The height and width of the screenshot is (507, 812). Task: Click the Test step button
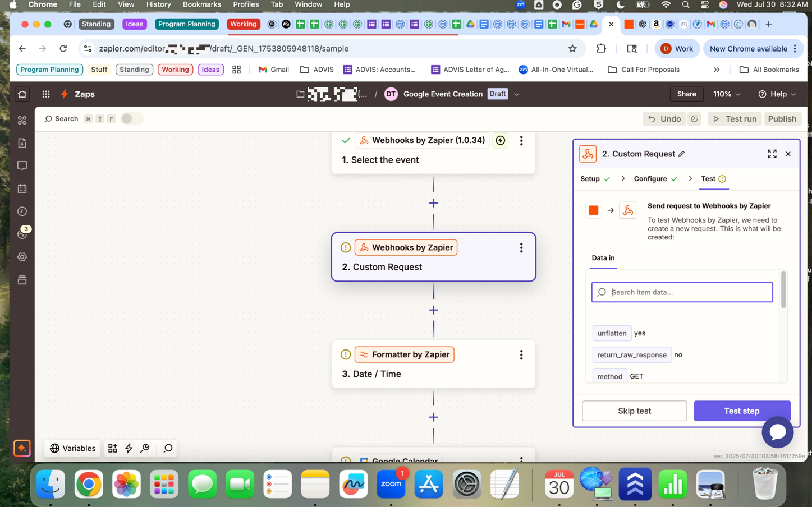tap(742, 411)
